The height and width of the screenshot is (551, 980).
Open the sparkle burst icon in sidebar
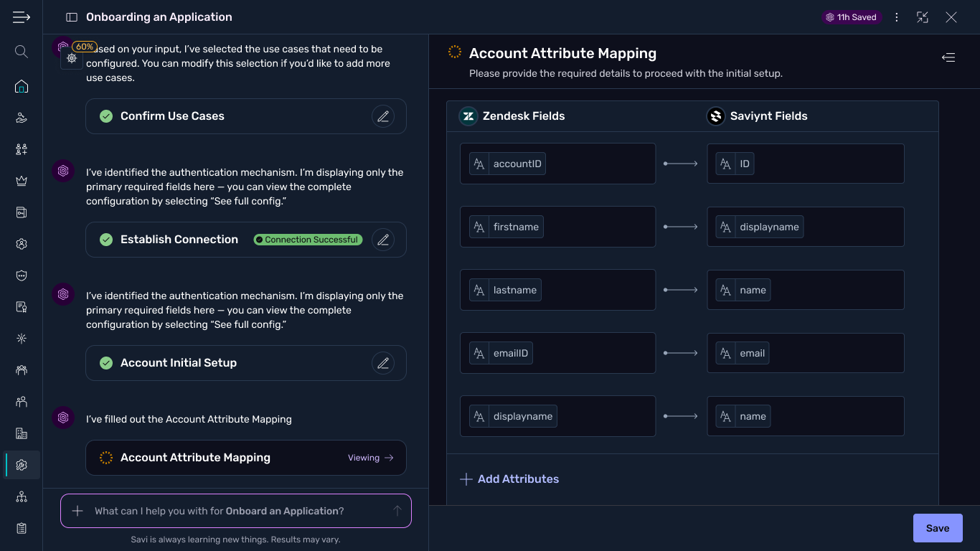22,339
